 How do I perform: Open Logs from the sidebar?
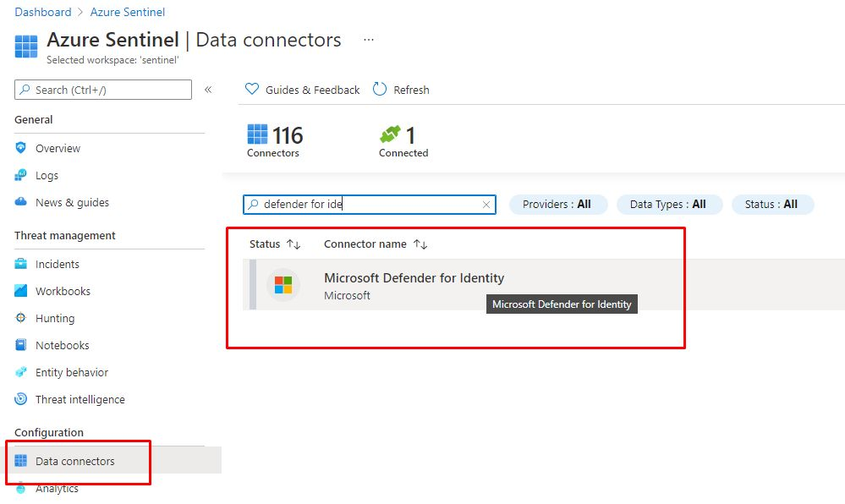[x=47, y=175]
